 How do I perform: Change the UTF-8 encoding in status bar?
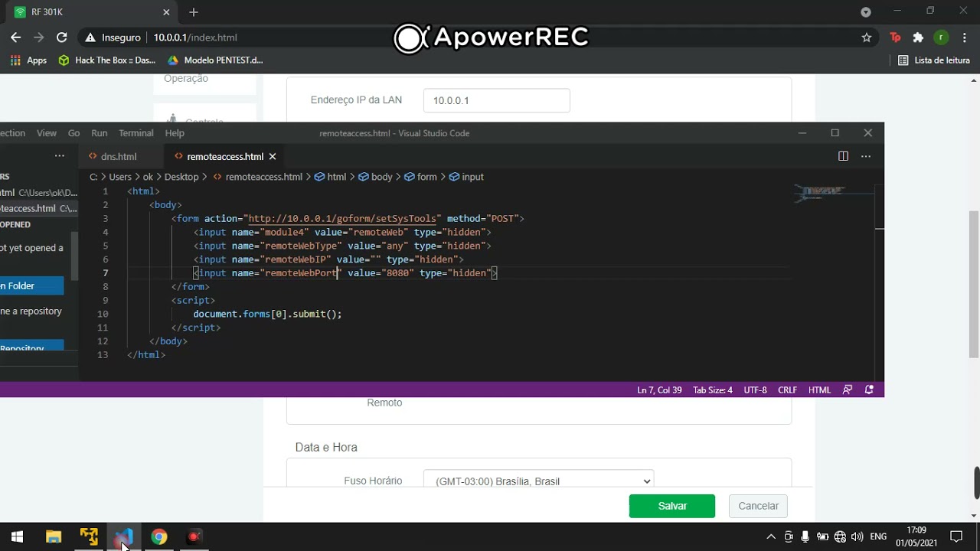point(755,390)
